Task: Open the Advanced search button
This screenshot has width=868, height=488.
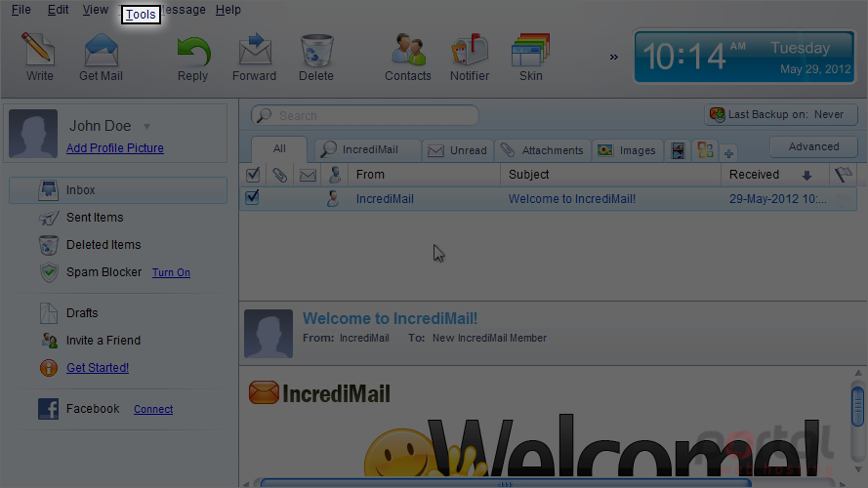Action: [x=813, y=146]
